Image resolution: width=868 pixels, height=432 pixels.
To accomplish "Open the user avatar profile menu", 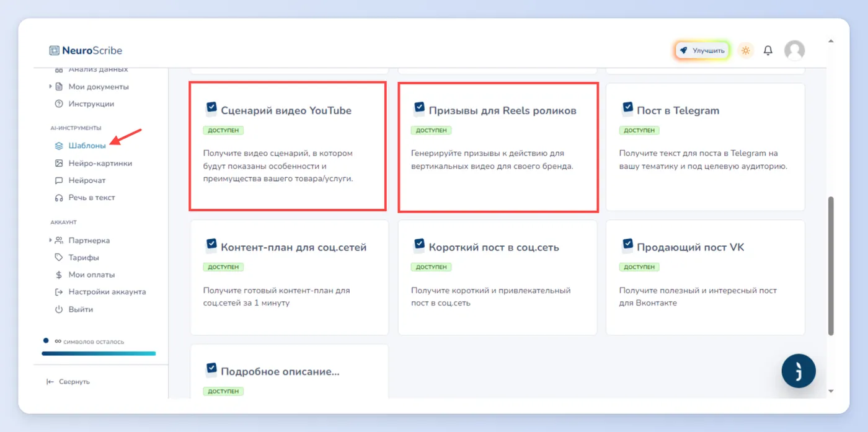I will click(x=794, y=50).
